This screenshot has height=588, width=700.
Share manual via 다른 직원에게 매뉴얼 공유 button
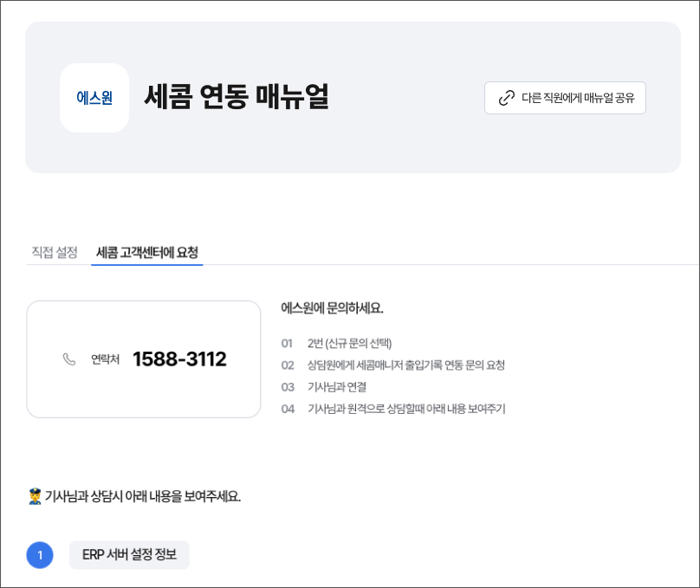pos(565,98)
